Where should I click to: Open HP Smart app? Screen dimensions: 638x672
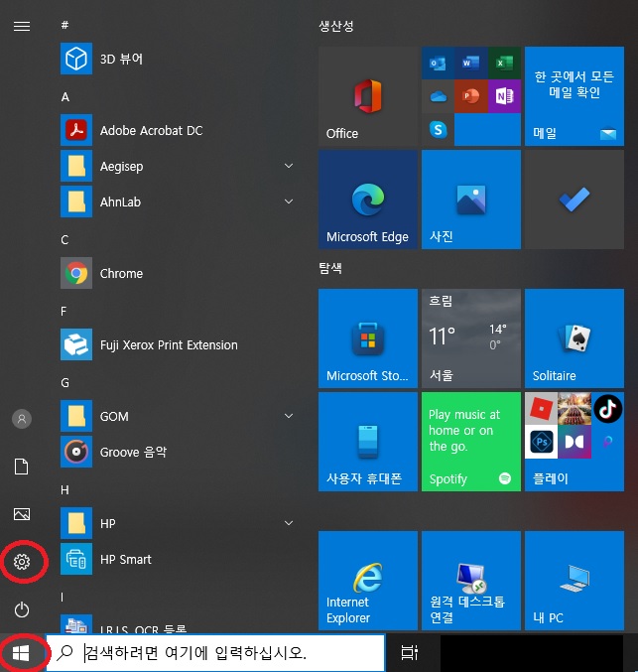click(x=178, y=559)
